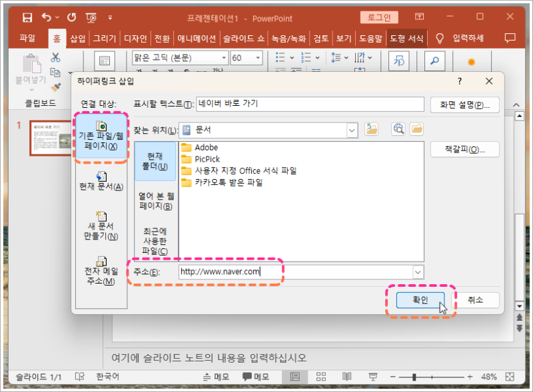Open the 슬라이드 쇼 tab
The height and width of the screenshot is (392, 533).
tap(244, 39)
